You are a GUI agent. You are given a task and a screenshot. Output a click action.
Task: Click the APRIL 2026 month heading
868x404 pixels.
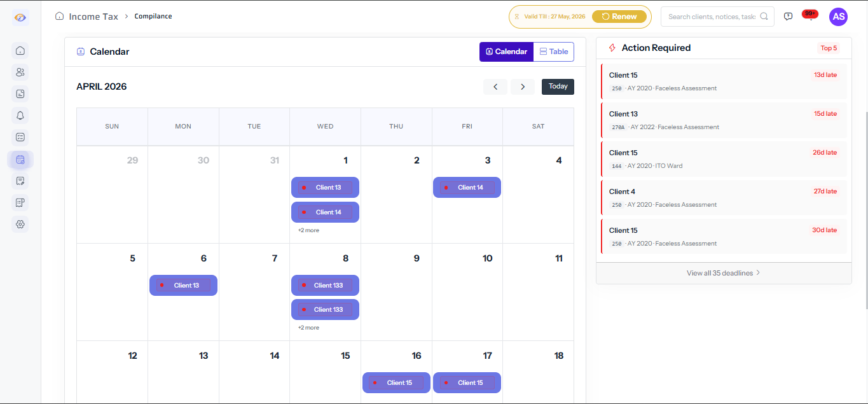(101, 87)
